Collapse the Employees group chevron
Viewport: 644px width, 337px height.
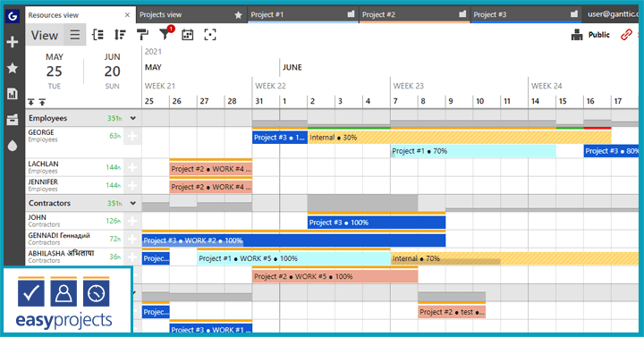pos(133,118)
